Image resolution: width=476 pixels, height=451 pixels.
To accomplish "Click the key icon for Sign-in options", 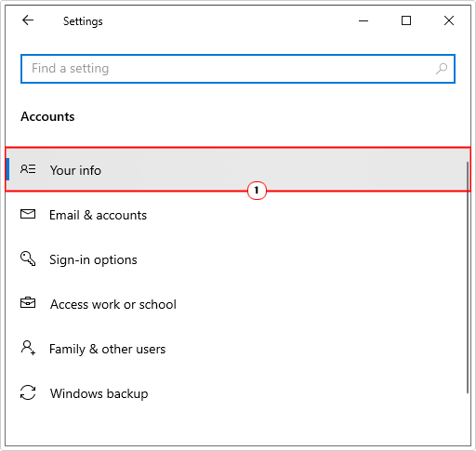I will [28, 259].
